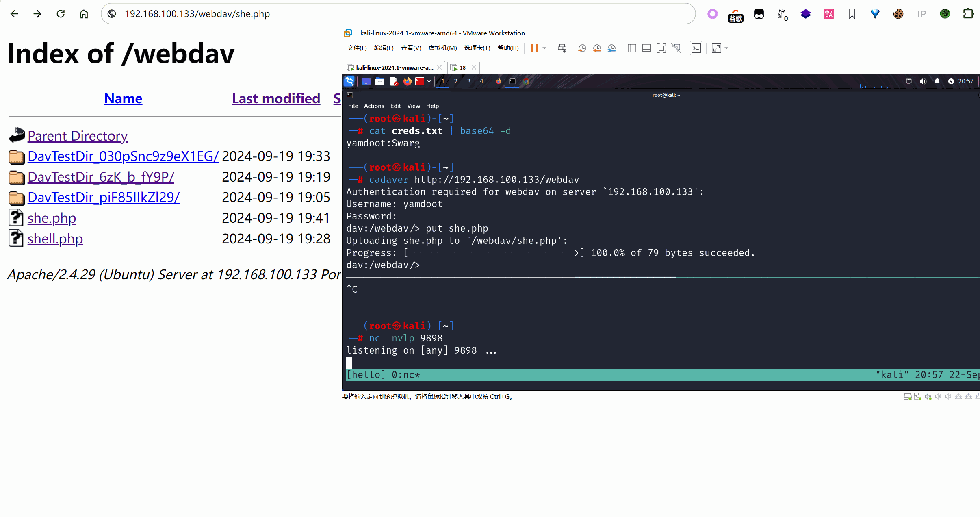Switch to the VM tab labeled 18
Viewport: 980px width, 517px height.
pyautogui.click(x=462, y=67)
